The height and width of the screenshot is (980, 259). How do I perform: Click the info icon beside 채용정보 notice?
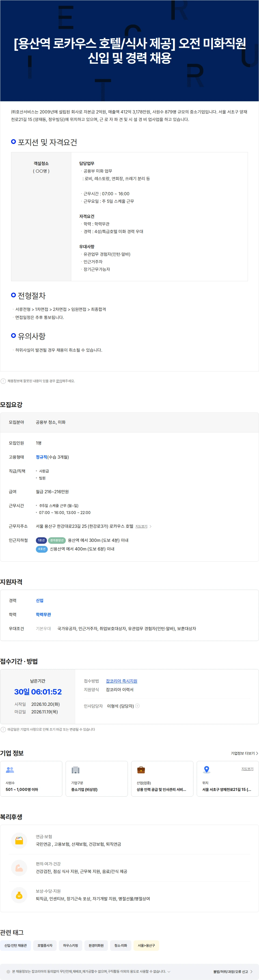[x=3, y=381]
